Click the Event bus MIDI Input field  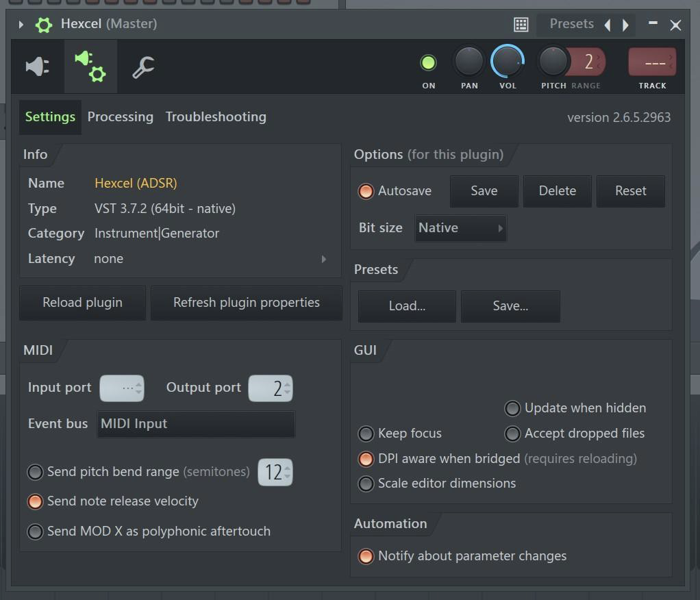point(196,424)
